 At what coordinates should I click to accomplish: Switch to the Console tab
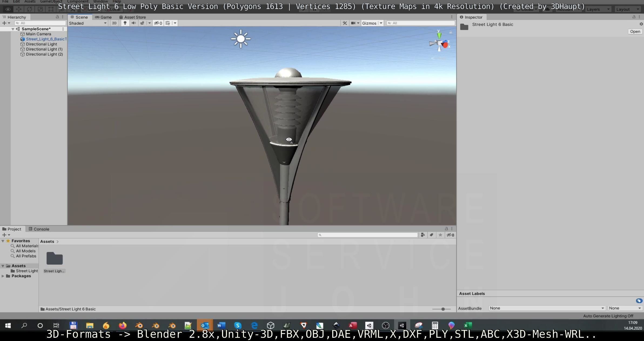click(x=39, y=229)
